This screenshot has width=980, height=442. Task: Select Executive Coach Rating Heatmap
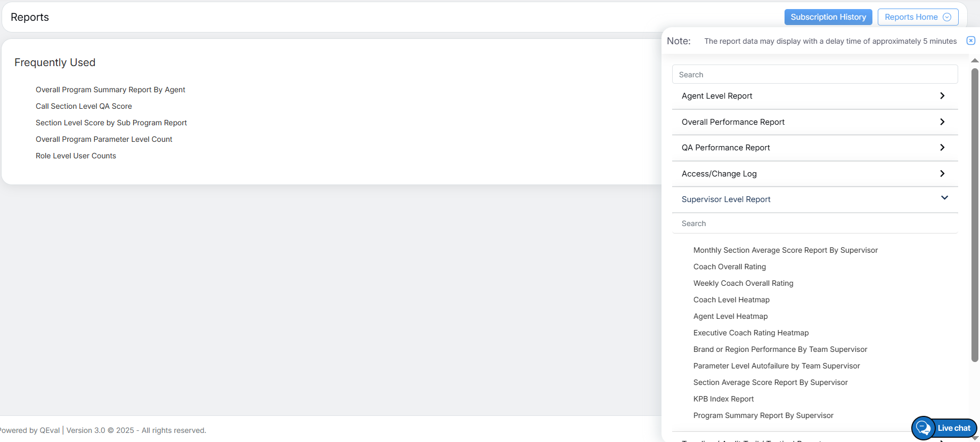[750, 333]
